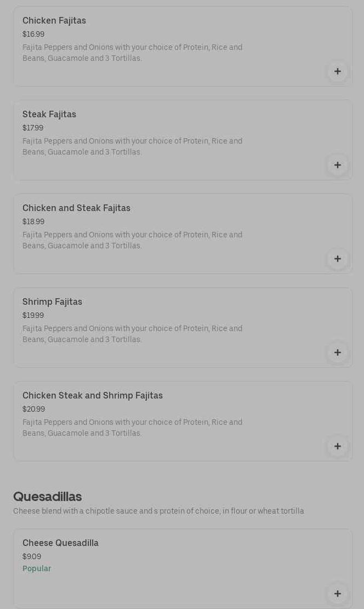Click the $19.99 Shrimp Fajitas price
The width and height of the screenshot is (364, 609).
pos(33,316)
